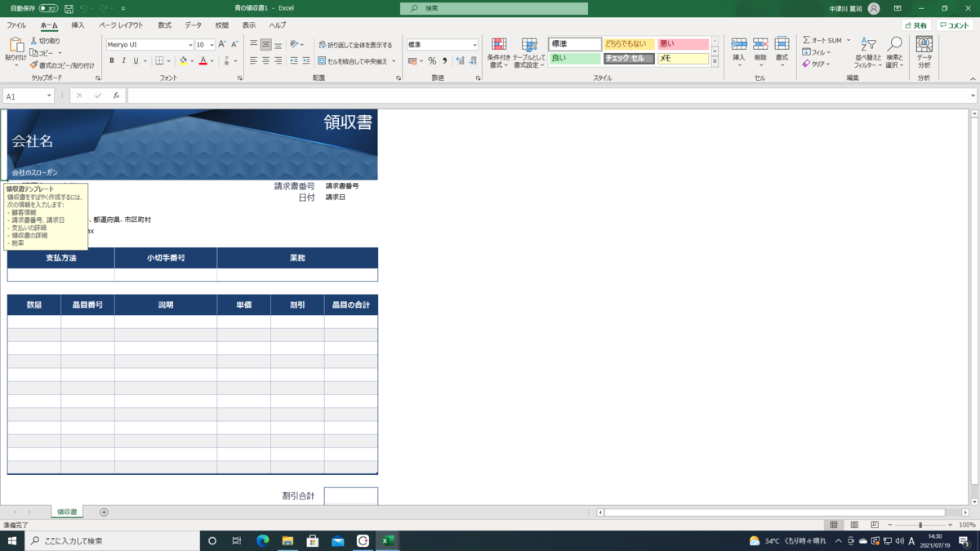Click the オート SUM button
980x551 pixels.
[822, 40]
